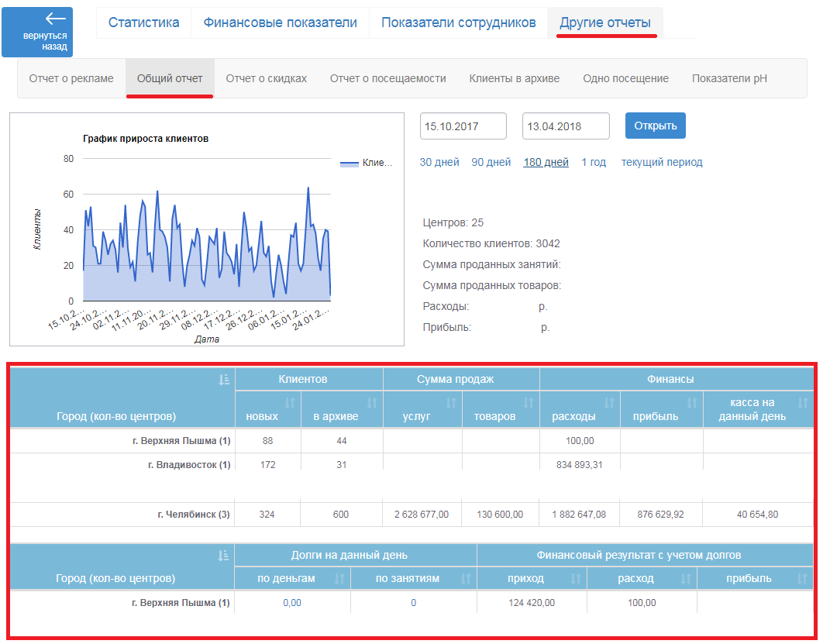Sort second table by приход column
The height and width of the screenshot is (644, 830).
(576, 579)
